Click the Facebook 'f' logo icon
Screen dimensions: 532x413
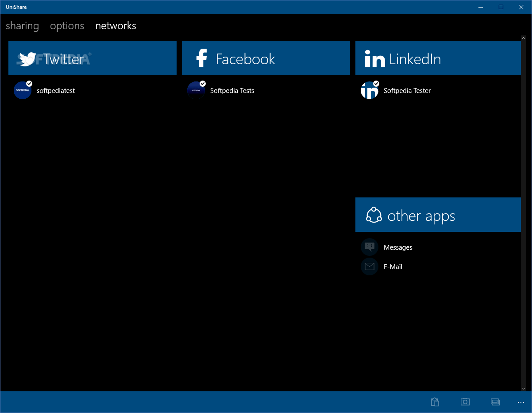pos(201,58)
